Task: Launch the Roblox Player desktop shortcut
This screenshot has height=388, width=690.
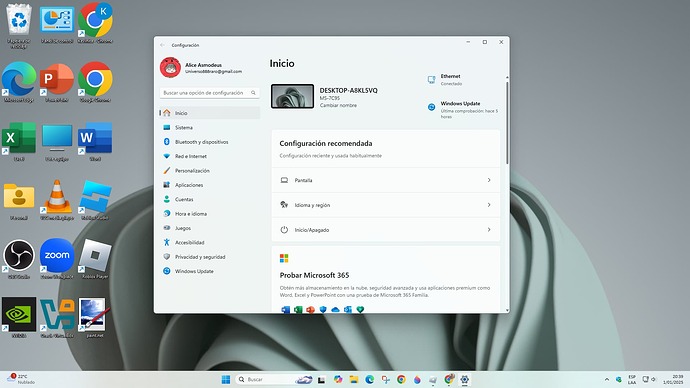Action: click(95, 259)
